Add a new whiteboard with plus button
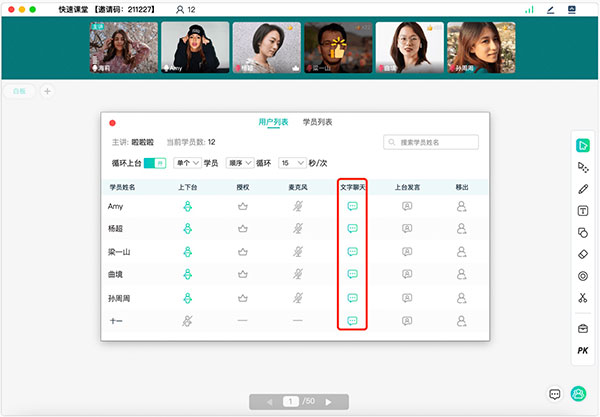The width and height of the screenshot is (600, 417). 46,91
